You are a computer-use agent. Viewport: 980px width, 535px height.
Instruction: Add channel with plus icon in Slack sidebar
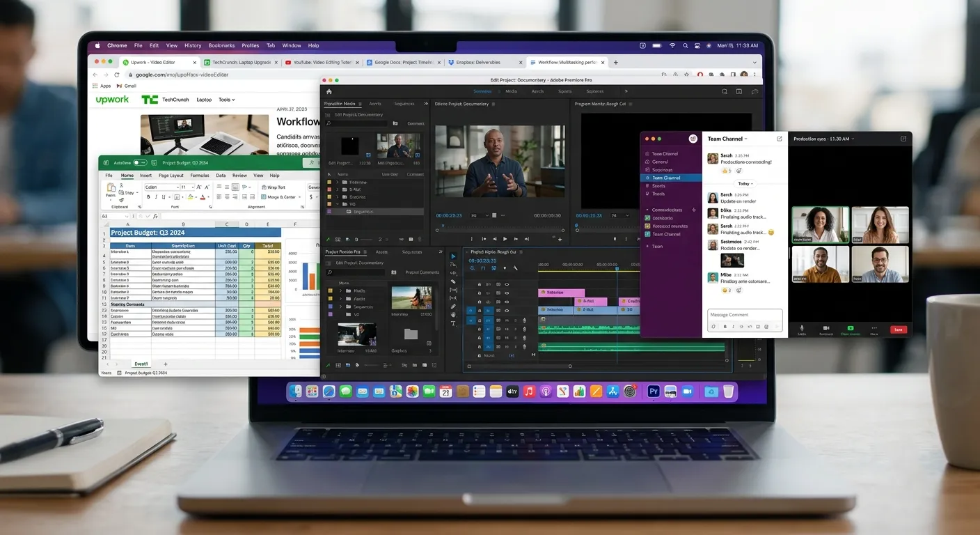[x=693, y=210]
